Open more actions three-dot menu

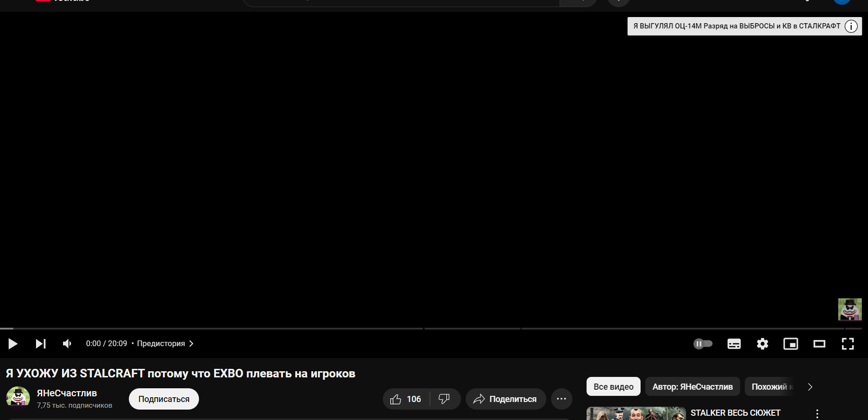tap(561, 399)
